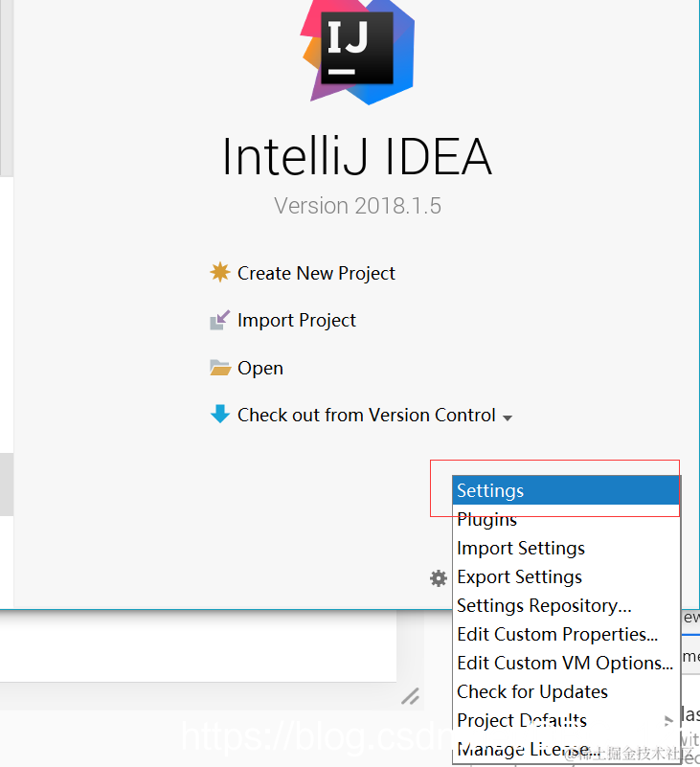700x767 pixels.
Task: Click the resize grip in background window
Action: [410, 696]
